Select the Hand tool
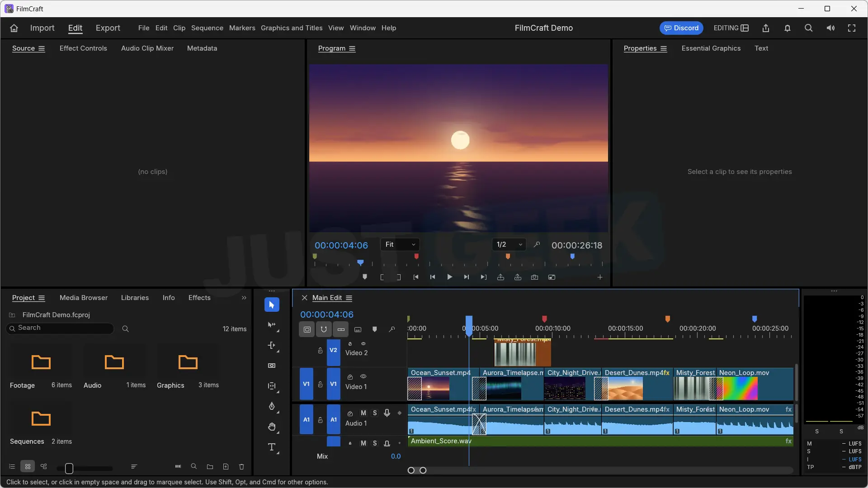This screenshot has height=488, width=868. click(272, 427)
